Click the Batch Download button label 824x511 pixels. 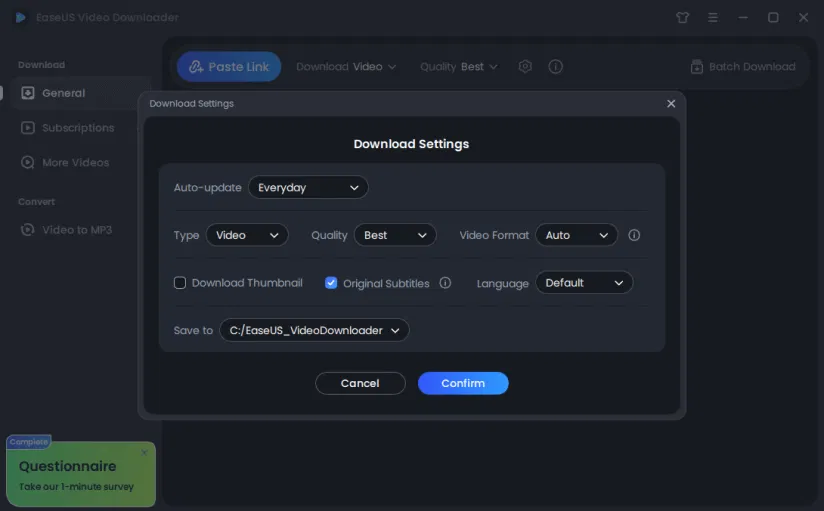pos(752,67)
